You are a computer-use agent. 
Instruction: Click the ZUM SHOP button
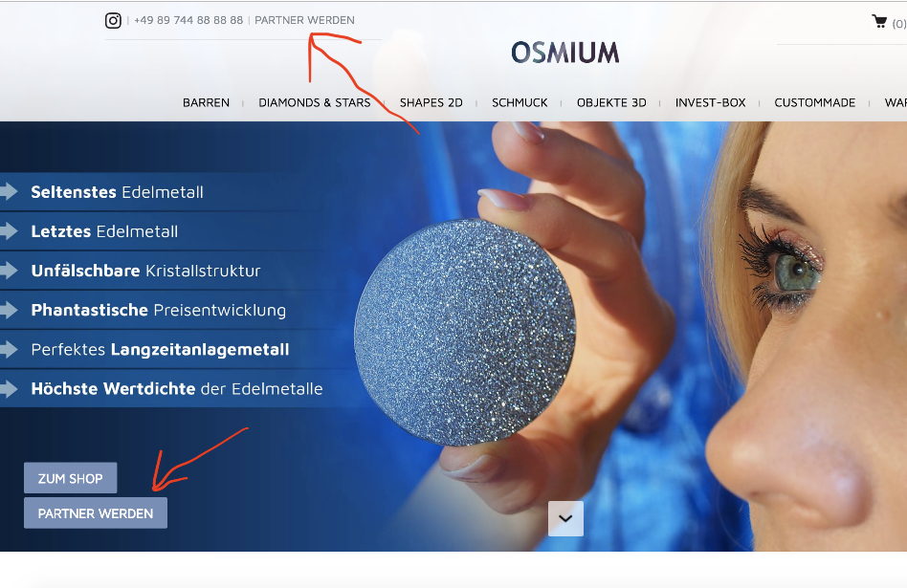71,478
